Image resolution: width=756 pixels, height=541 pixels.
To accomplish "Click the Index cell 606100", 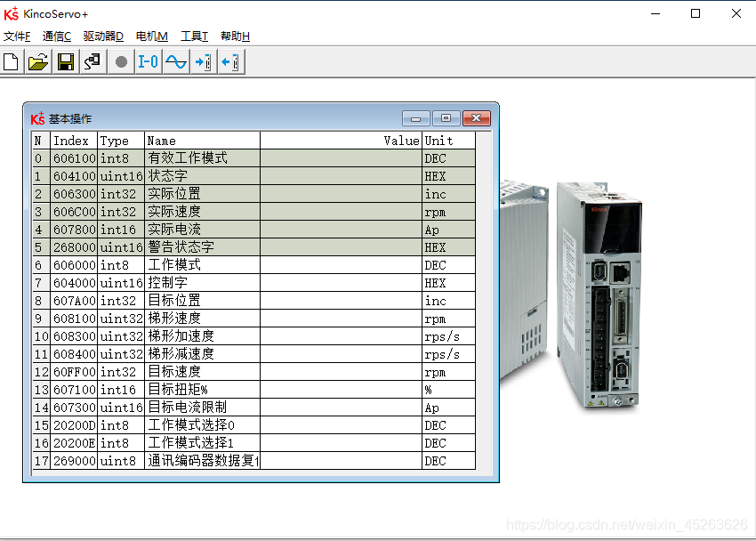I will pos(74,158).
